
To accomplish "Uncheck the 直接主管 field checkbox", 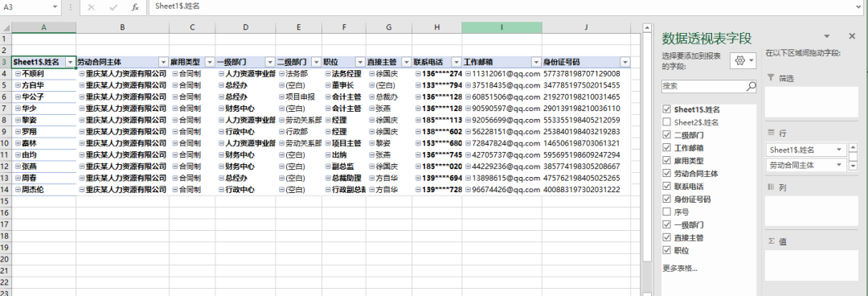I will tap(666, 238).
